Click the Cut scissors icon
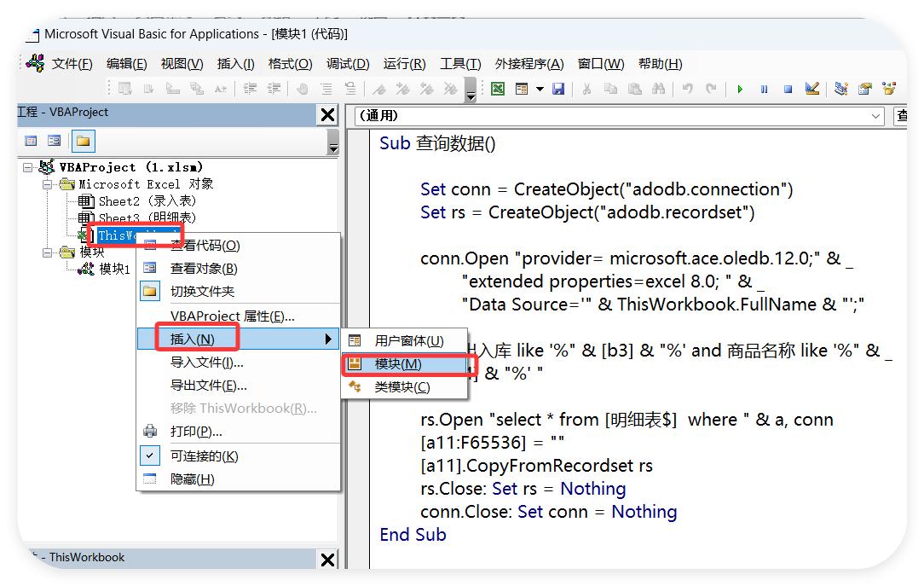 pos(586,89)
